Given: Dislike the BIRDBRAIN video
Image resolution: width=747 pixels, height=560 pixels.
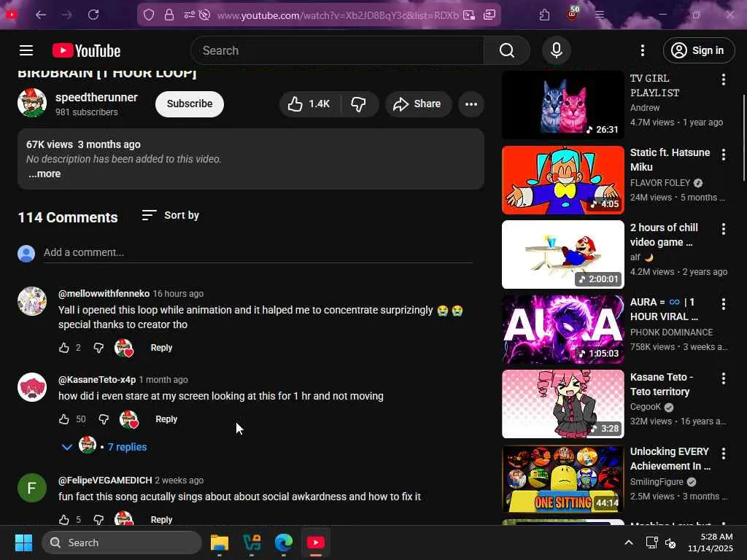Looking at the screenshot, I should point(359,104).
